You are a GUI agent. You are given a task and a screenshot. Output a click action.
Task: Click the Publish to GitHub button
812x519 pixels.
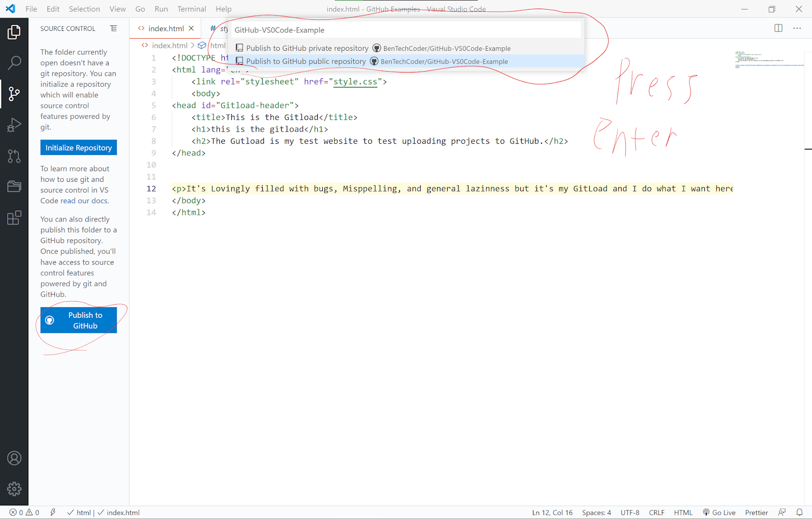(x=79, y=320)
